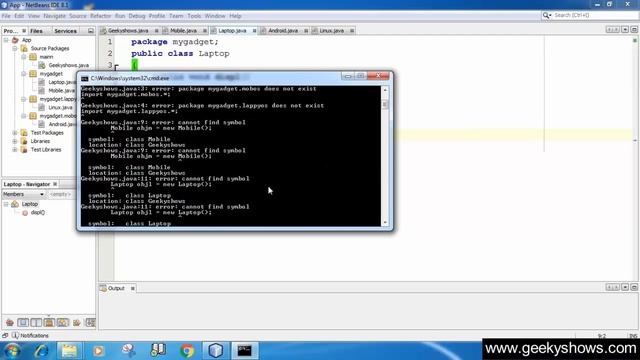This screenshot has height=360, width=640.
Task: Expand the Test Libraries node
Action: (15, 150)
